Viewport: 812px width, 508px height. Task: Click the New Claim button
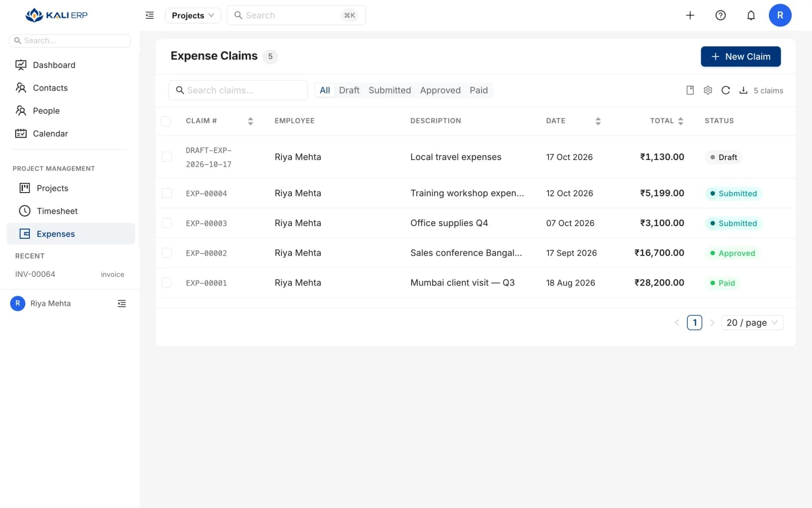click(740, 56)
